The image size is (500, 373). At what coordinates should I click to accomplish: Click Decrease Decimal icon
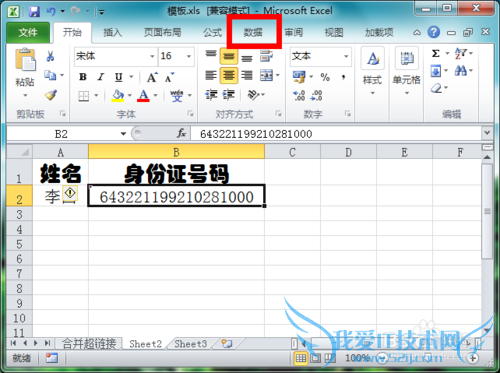coord(316,96)
